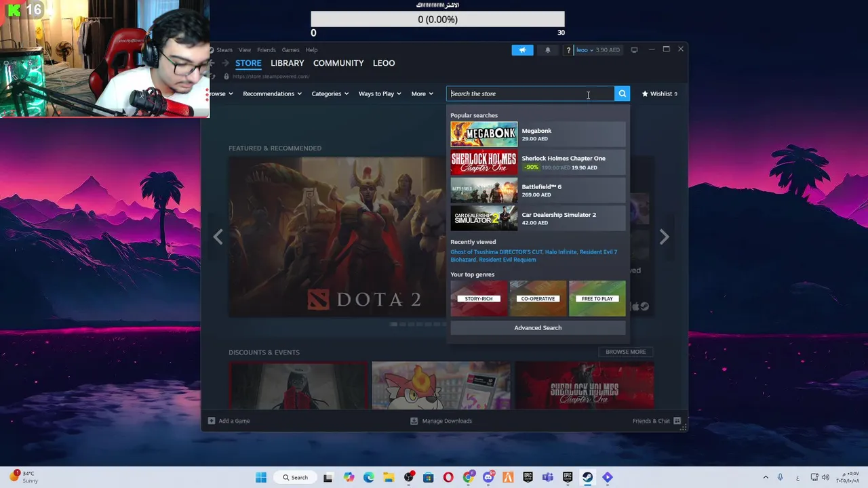Open the LEOO profile tab
This screenshot has width=868, height=488.
pyautogui.click(x=384, y=63)
